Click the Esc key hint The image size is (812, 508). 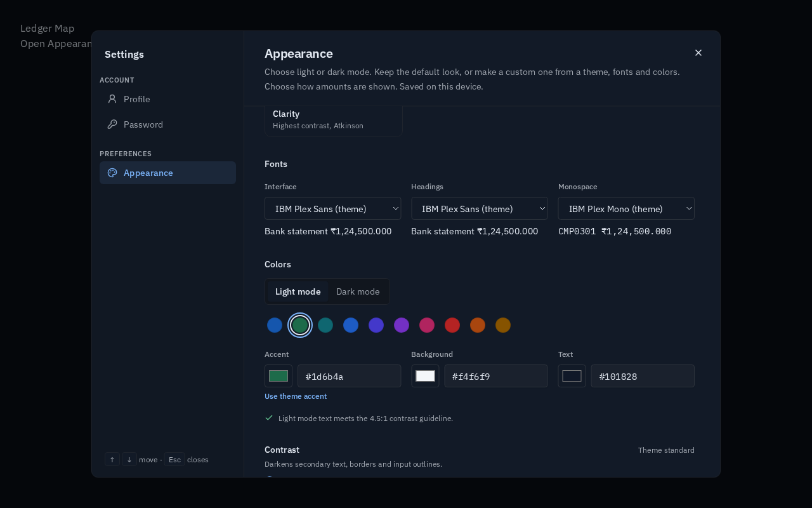tap(174, 459)
